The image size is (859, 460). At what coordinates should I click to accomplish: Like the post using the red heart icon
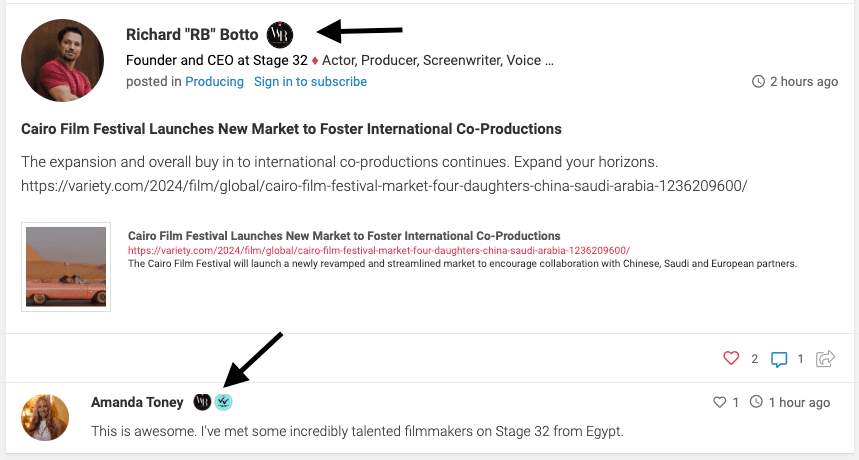731,358
